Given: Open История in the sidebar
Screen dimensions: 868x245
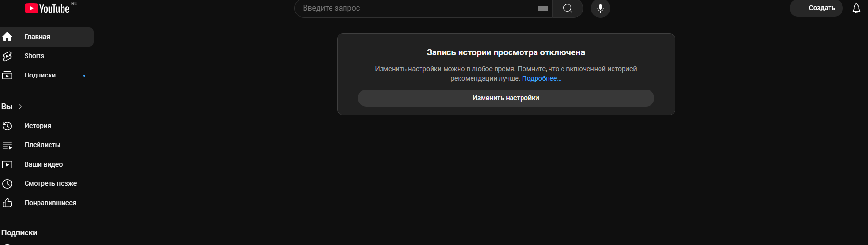Looking at the screenshot, I should click(47, 126).
